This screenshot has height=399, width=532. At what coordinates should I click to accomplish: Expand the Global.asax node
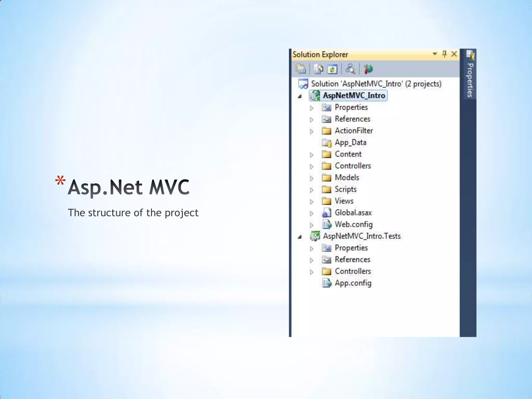312,214
